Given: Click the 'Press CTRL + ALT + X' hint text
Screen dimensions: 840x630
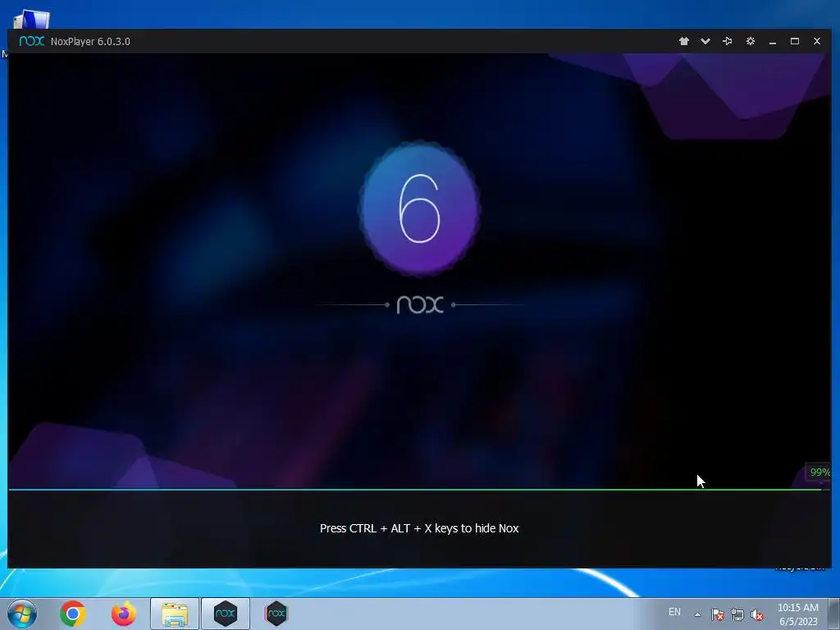Looking at the screenshot, I should 419,528.
